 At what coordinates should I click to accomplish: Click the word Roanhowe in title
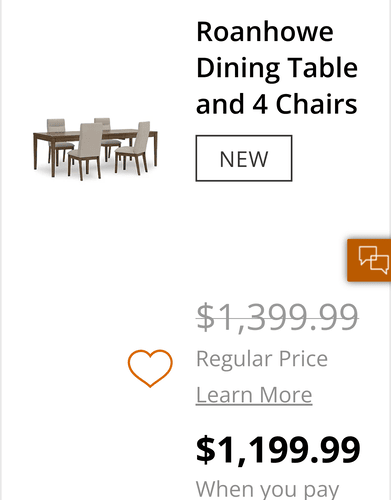pos(265,32)
